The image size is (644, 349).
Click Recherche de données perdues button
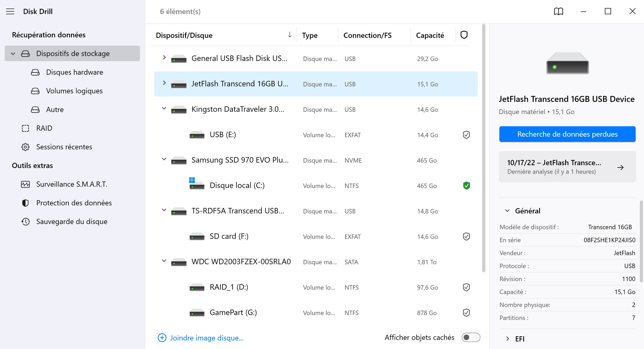coord(567,134)
